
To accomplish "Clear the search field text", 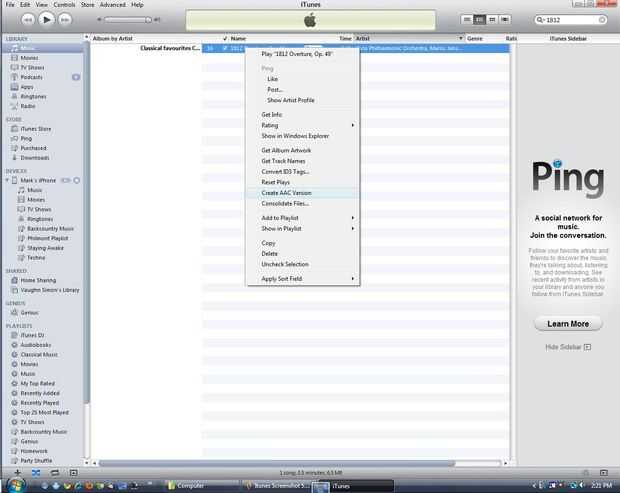I will [602, 20].
